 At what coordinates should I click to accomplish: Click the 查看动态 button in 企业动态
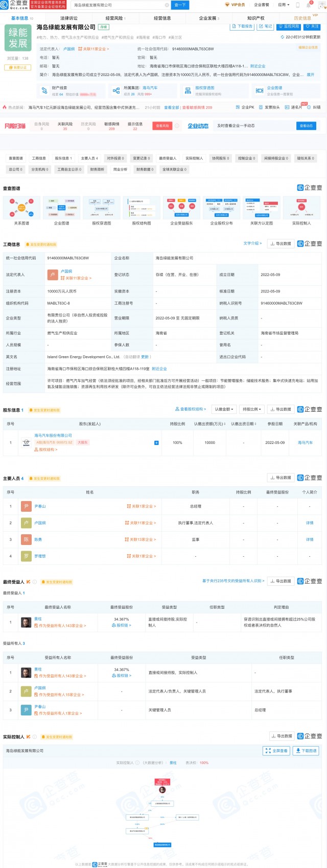(x=306, y=126)
